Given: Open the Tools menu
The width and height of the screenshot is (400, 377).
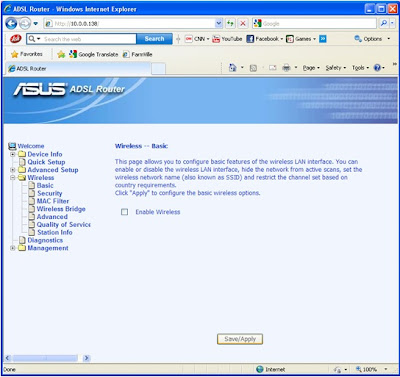Looking at the screenshot, I should [x=360, y=68].
